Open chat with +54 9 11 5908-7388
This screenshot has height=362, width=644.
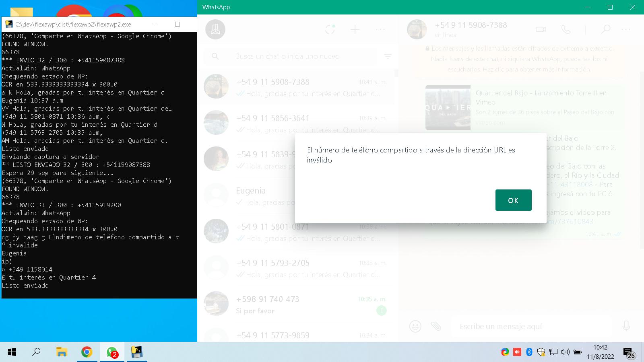point(296,88)
